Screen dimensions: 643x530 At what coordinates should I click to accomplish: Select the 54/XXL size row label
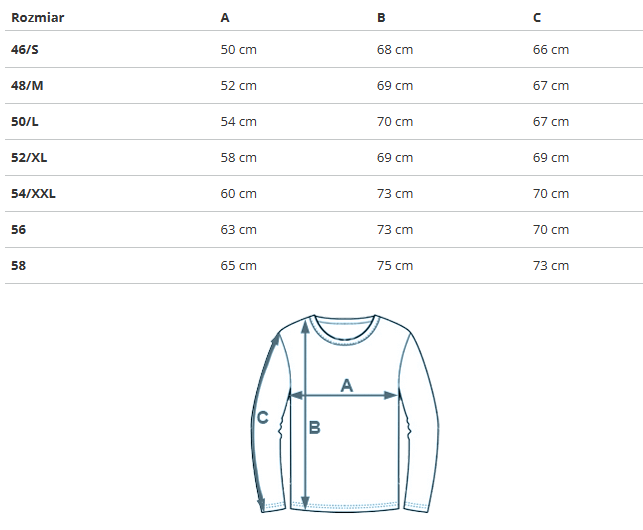point(33,193)
